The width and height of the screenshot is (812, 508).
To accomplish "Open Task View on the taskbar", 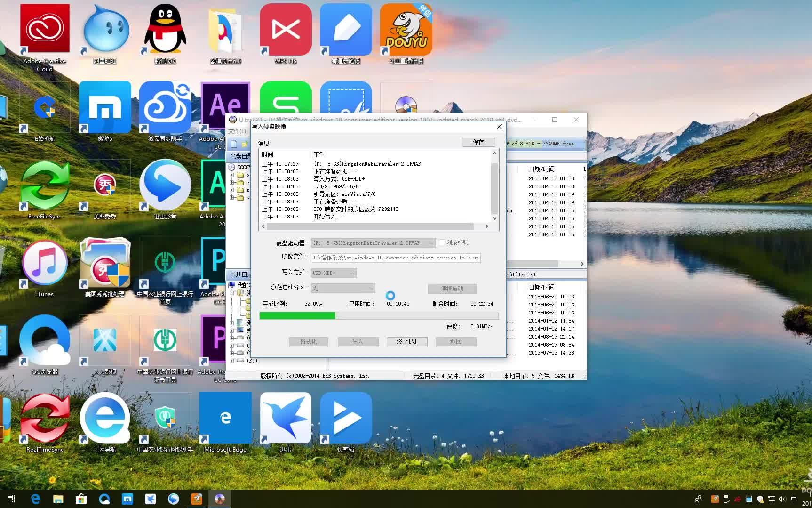I will point(11,499).
